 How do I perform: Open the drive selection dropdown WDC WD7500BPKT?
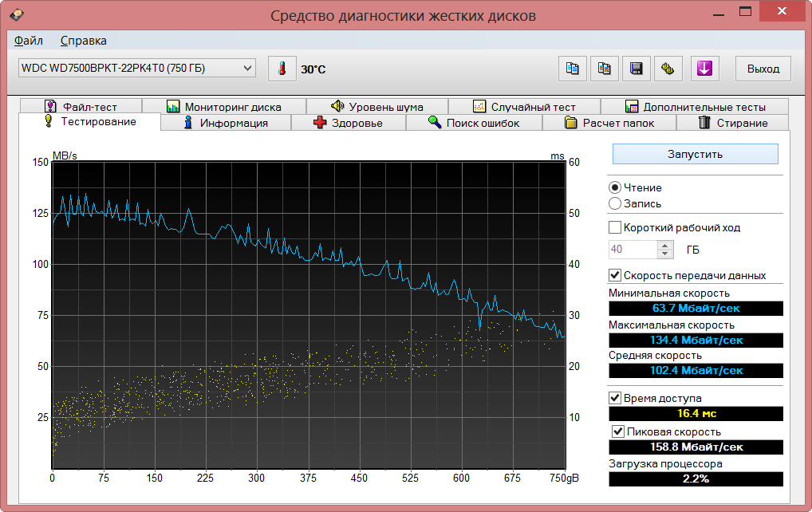click(137, 68)
